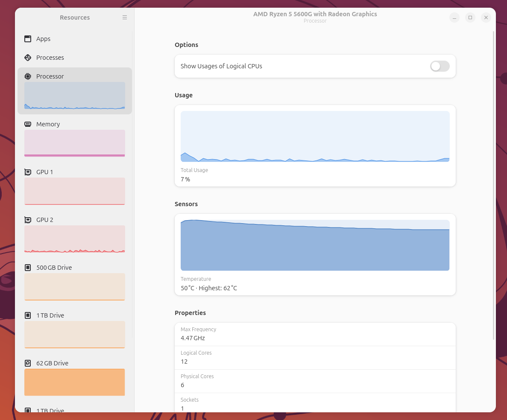
Task: Select the Memory sidebar label
Action: (48, 124)
